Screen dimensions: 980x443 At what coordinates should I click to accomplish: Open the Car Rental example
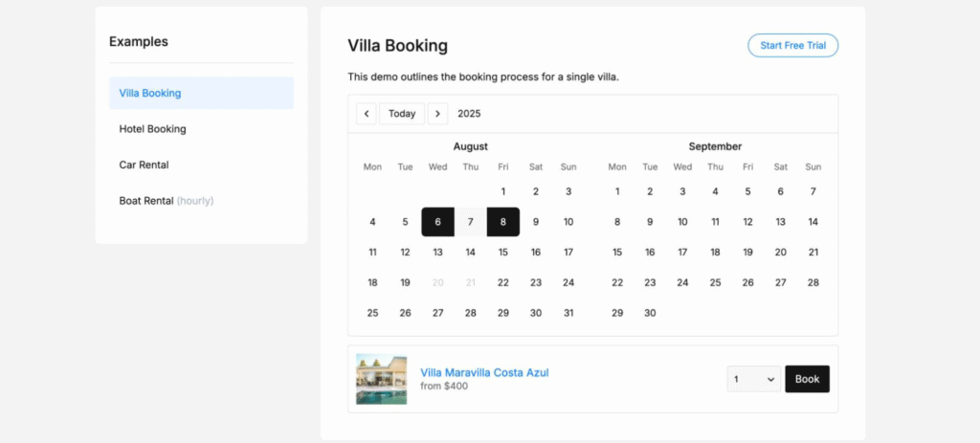pyautogui.click(x=145, y=165)
